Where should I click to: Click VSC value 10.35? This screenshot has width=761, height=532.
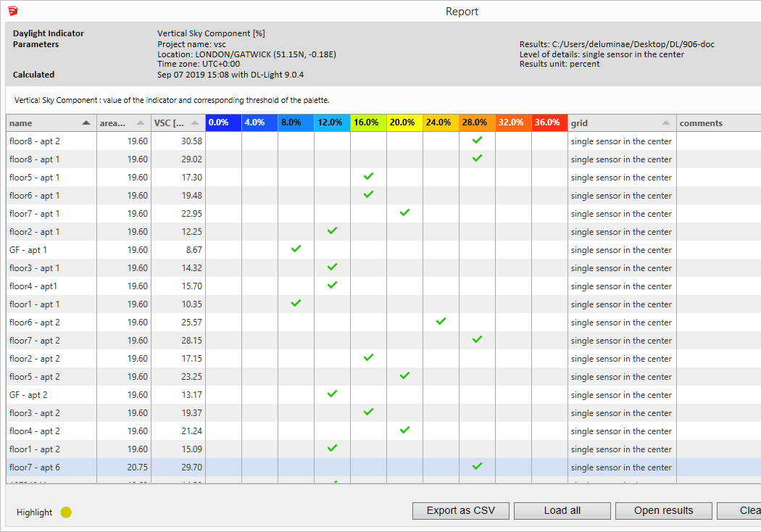point(192,304)
